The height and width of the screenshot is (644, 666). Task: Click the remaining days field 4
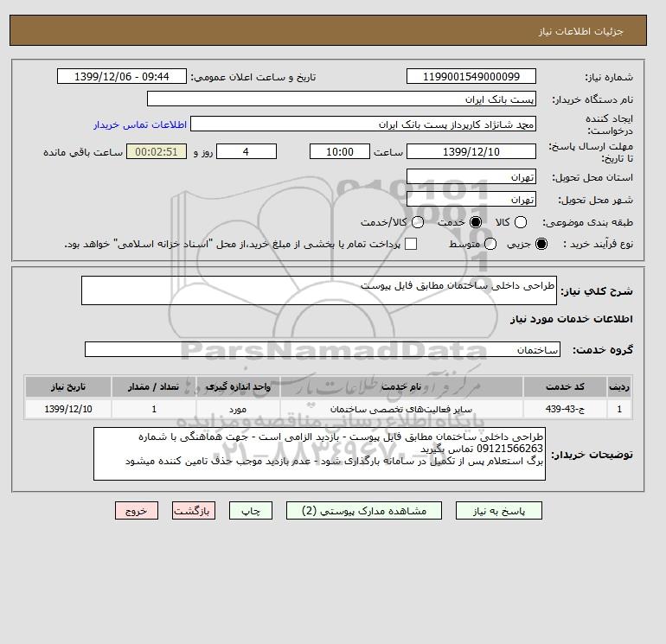click(x=247, y=151)
